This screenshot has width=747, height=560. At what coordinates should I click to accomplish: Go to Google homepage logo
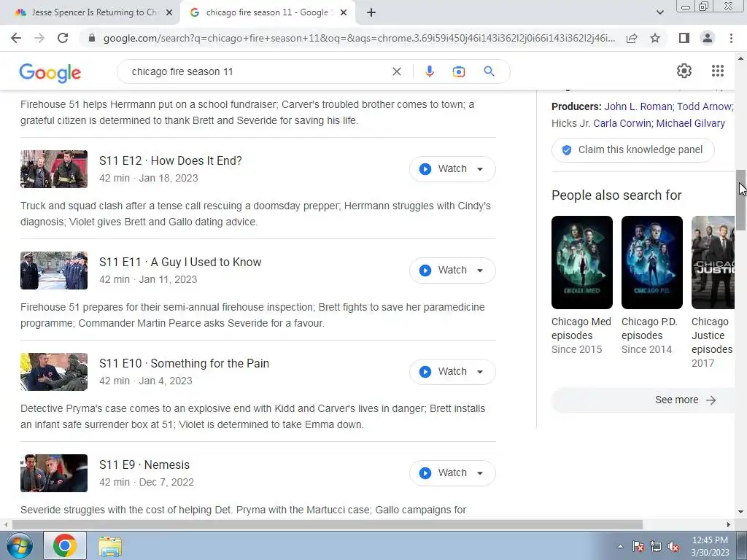[50, 72]
